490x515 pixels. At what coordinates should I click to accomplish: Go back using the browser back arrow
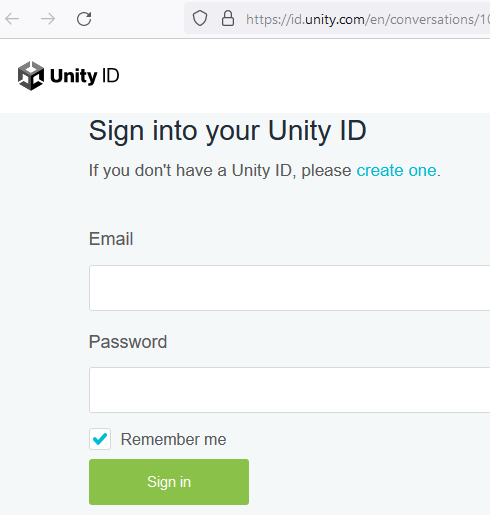point(12,19)
